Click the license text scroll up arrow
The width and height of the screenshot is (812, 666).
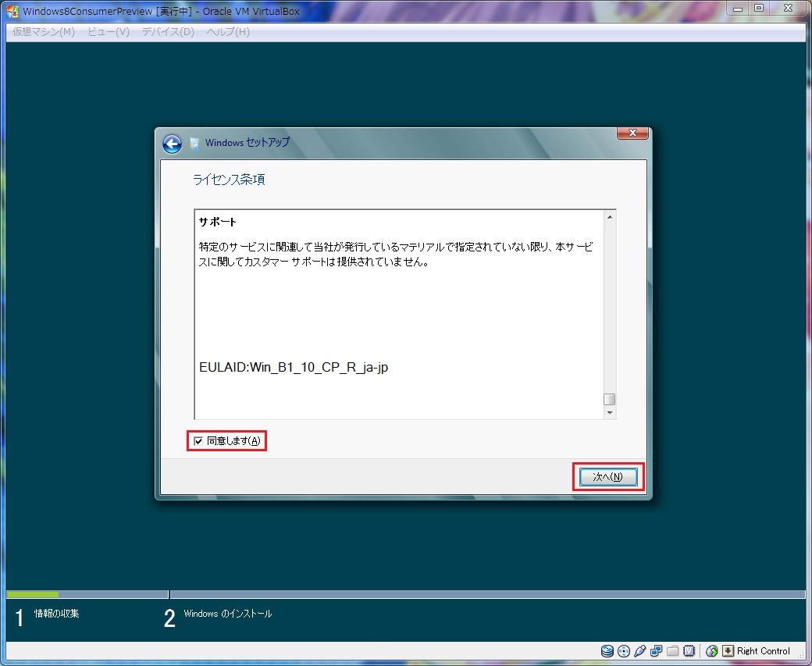point(610,217)
